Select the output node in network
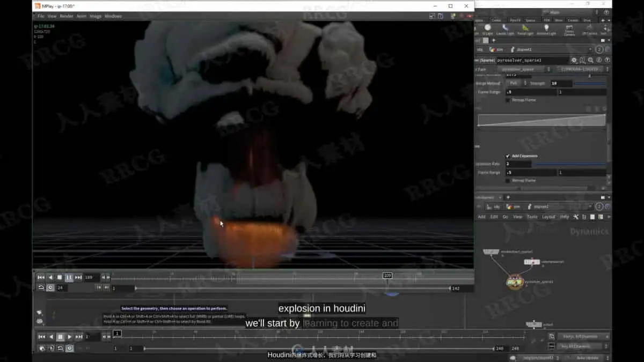 point(533,324)
